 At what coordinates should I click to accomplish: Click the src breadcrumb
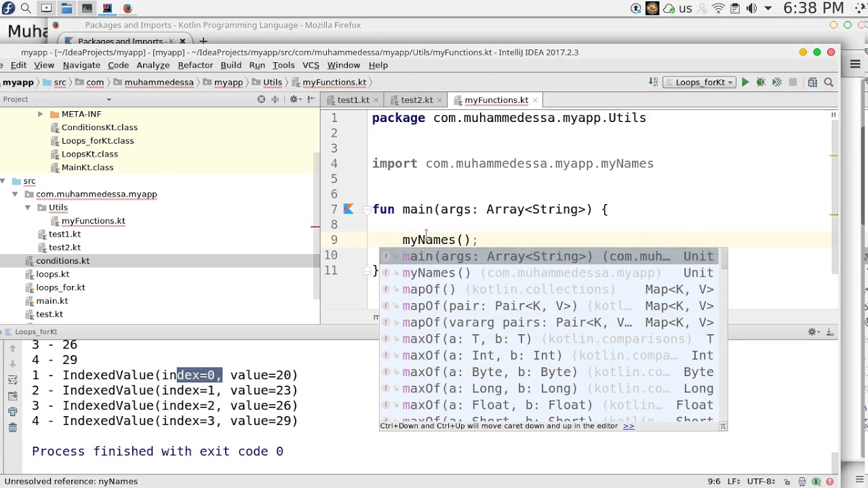tap(60, 82)
